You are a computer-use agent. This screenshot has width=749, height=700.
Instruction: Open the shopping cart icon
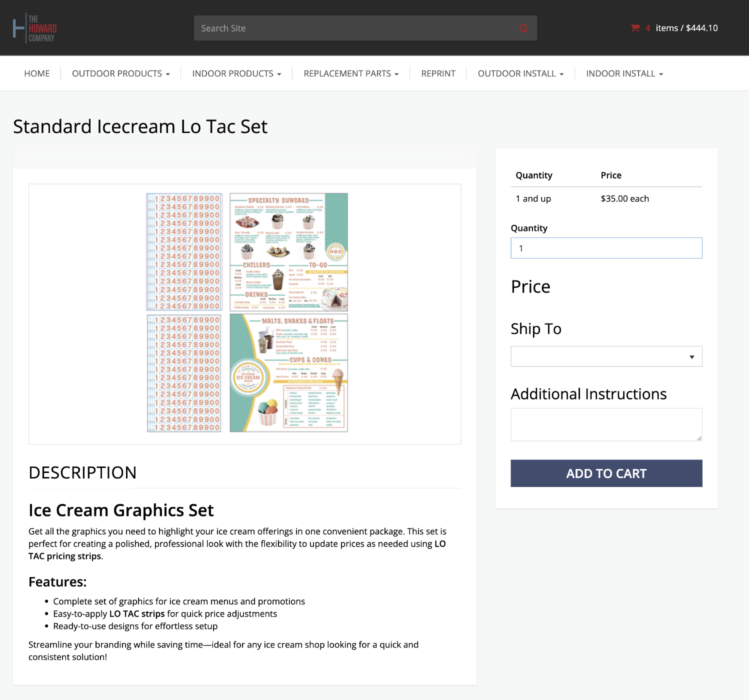[635, 28]
